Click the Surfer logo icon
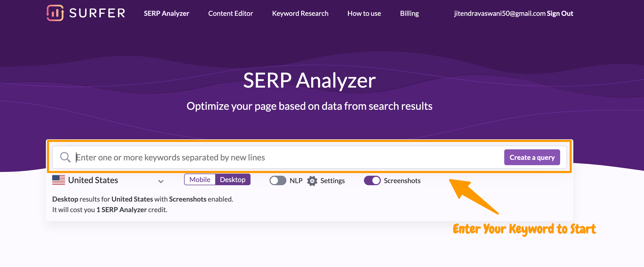 coord(55,13)
